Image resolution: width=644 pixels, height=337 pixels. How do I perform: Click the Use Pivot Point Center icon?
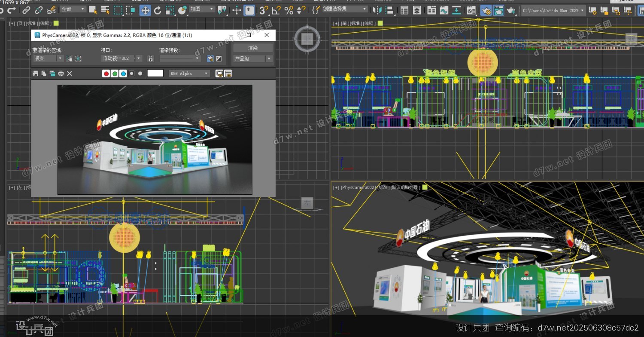222,10
